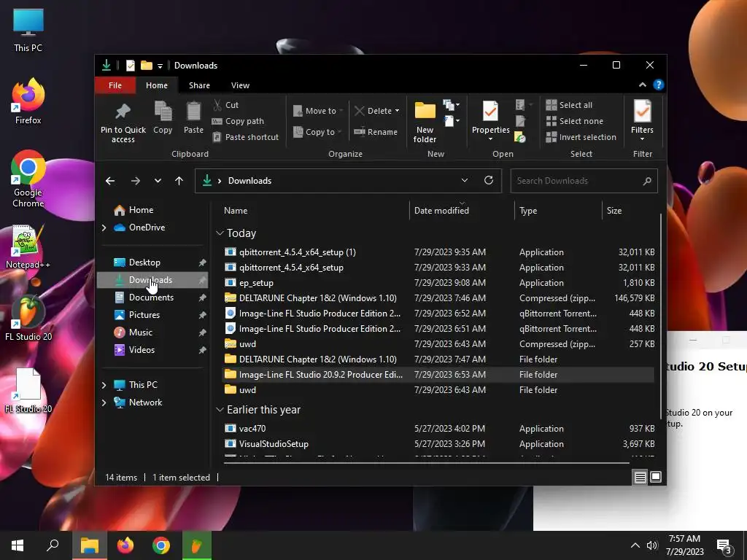Open Google Chrome desktop shortcut
The image size is (747, 560).
pos(28,179)
